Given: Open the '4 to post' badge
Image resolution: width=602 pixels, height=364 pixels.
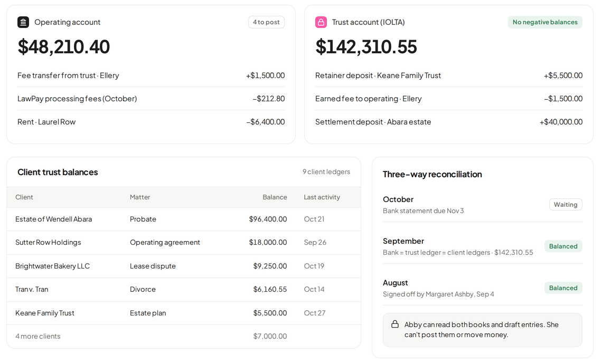Looking at the screenshot, I should 266,22.
